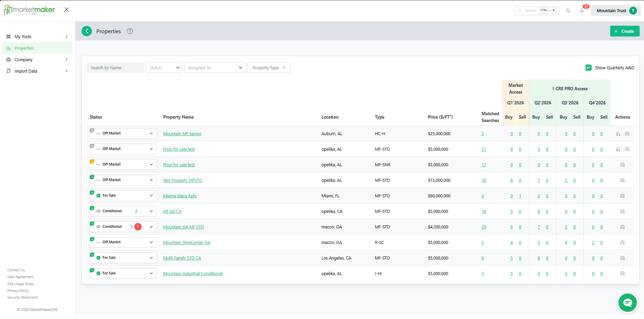Click house-dollar action icon for Mountain MF Senior
Viewport: 644px width, 319px height.
618,134
